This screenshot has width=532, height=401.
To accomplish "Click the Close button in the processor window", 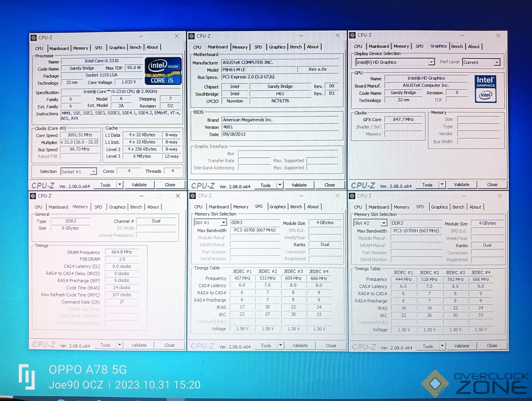I will click(x=170, y=184).
